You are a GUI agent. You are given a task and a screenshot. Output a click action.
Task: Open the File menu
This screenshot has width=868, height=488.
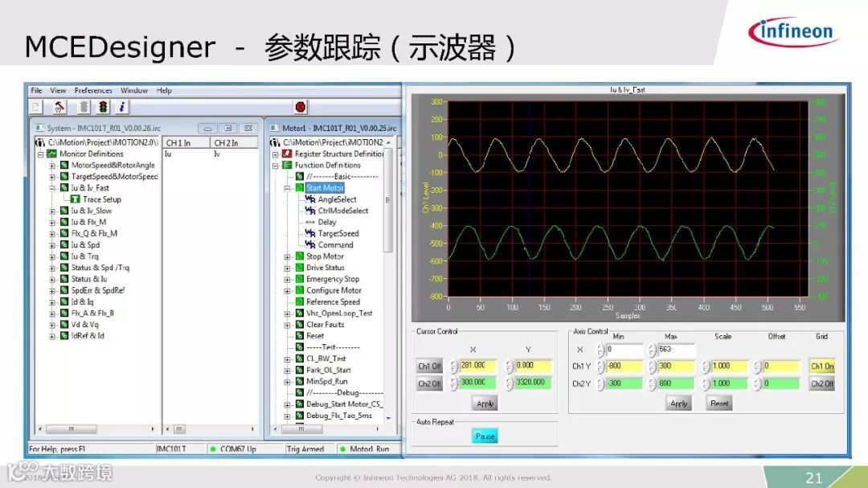[36, 90]
